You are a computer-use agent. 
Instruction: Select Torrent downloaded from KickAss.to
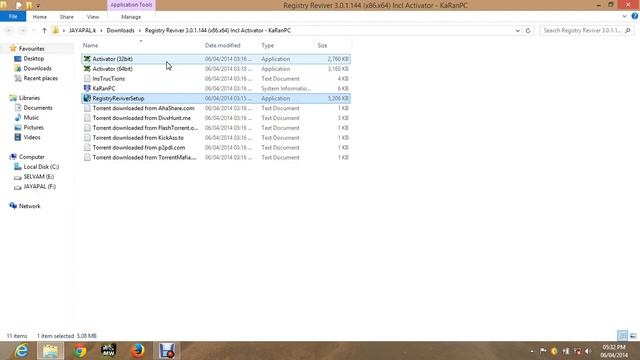(x=138, y=138)
